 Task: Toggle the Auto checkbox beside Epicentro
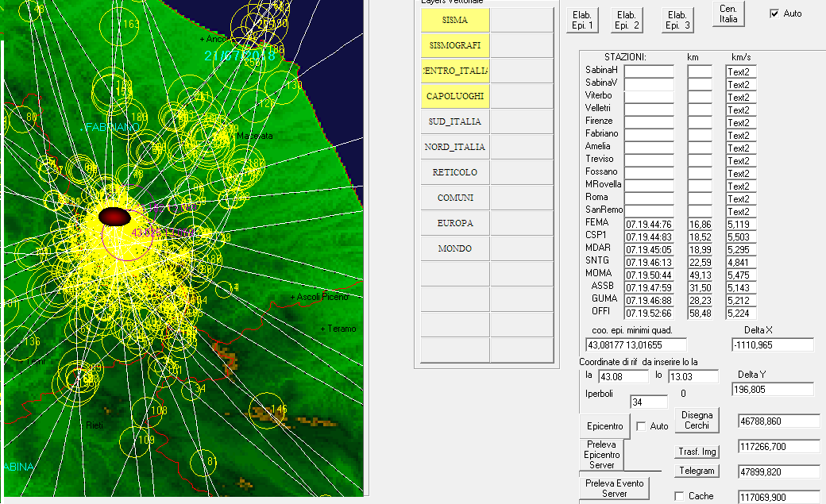(641, 426)
